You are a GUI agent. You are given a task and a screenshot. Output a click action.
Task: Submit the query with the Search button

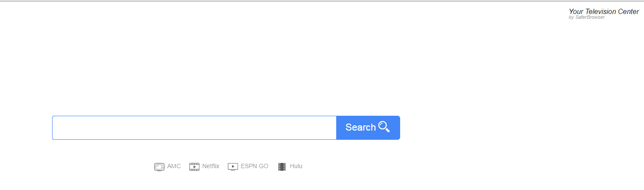pyautogui.click(x=368, y=128)
